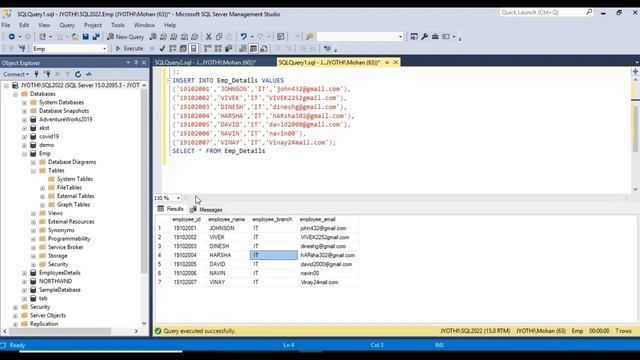This screenshot has height=360, width=640.
Task: Click the HARSHA cell in results grid
Action: click(227, 255)
